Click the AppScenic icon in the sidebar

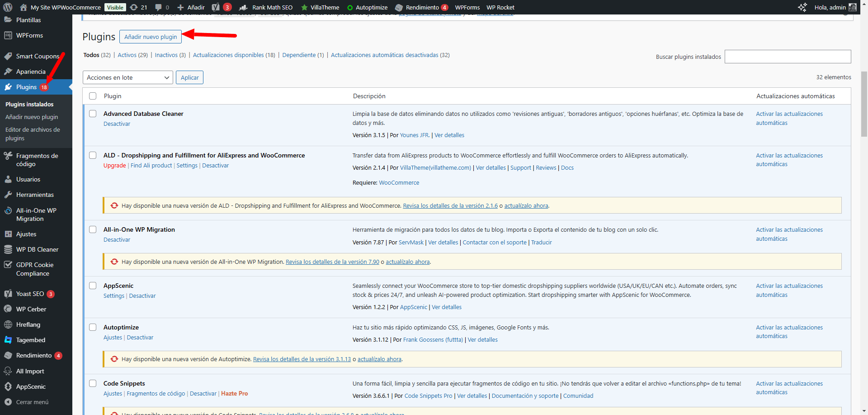click(8, 386)
